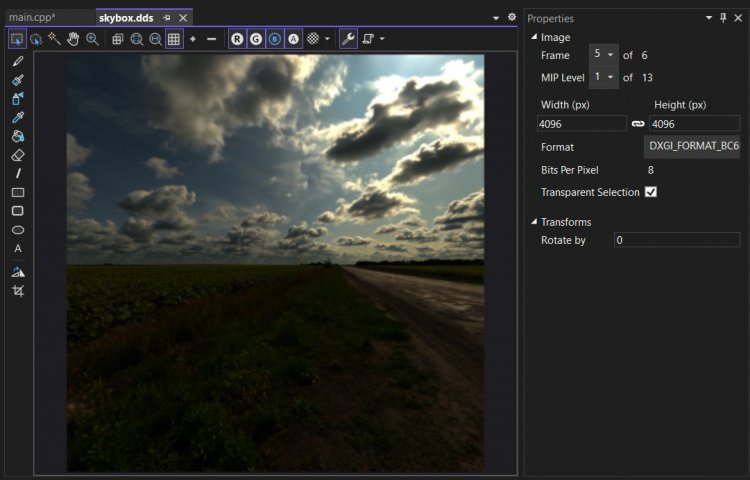Choose the Fill bucket tool
This screenshot has width=750, height=480.
pyautogui.click(x=18, y=137)
